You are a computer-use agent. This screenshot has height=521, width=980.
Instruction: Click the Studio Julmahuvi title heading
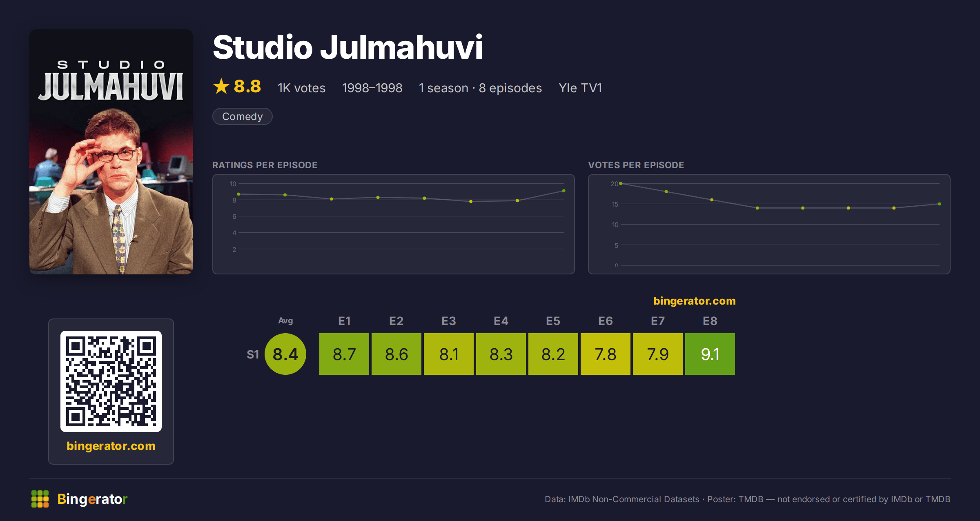click(348, 47)
